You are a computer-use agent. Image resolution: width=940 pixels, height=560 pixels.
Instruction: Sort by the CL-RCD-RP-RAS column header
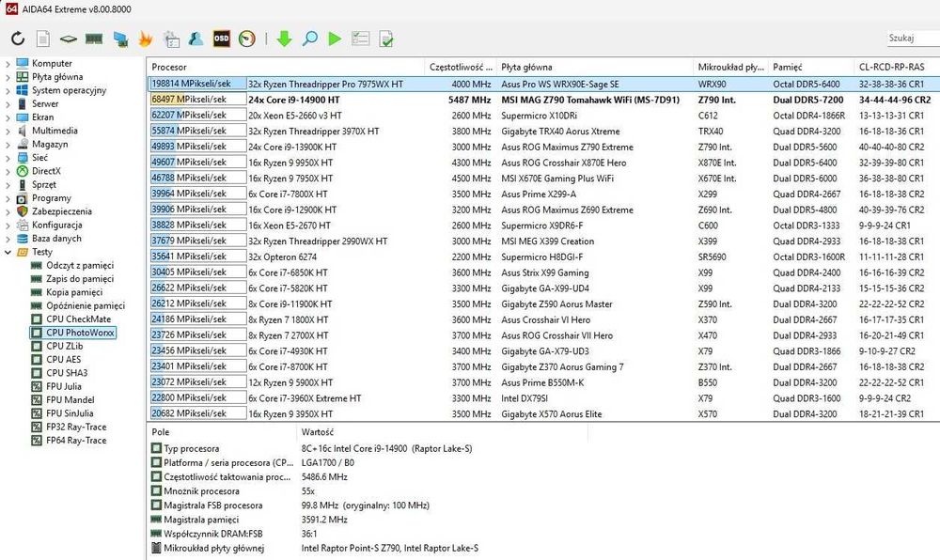click(x=897, y=67)
